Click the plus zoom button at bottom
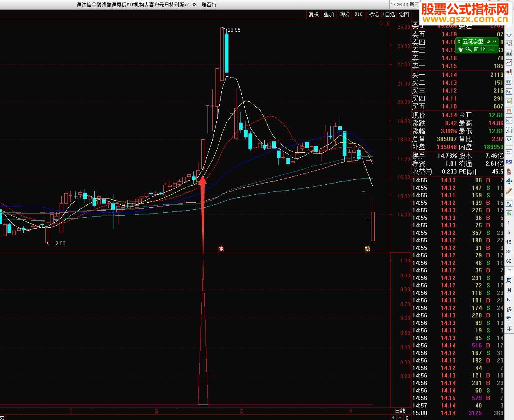The height and width of the screenshot is (420, 514). coord(394,417)
